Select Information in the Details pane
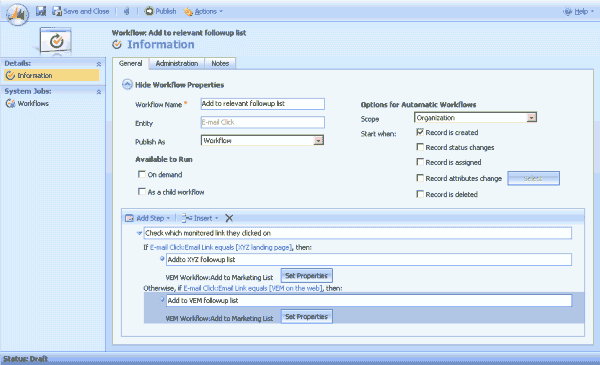600x365 pixels. (x=52, y=75)
